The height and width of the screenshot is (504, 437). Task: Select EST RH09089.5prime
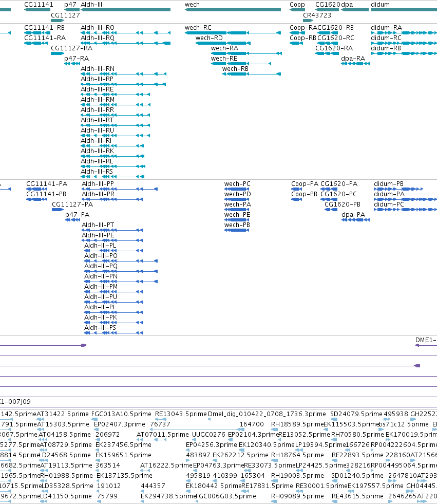point(297,496)
